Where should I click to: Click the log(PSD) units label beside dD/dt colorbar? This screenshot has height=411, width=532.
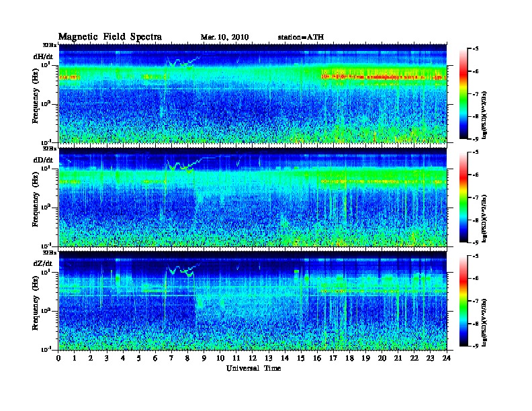coord(485,218)
